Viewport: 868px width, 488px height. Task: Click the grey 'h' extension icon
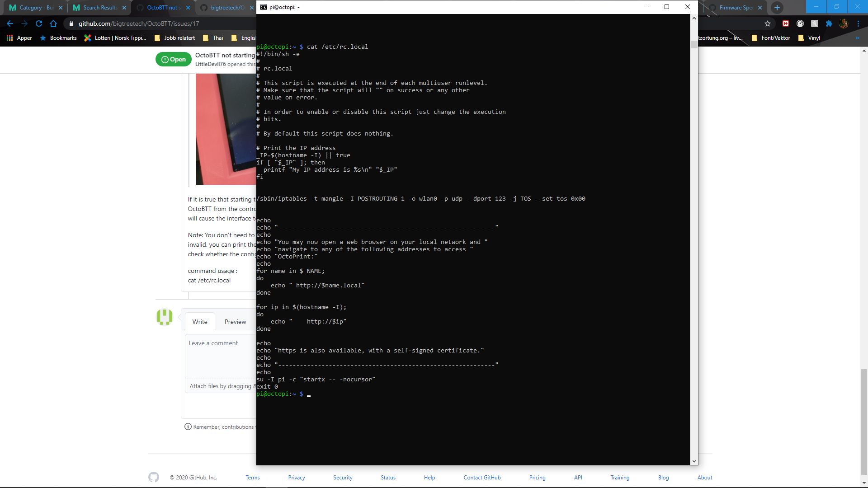815,23
